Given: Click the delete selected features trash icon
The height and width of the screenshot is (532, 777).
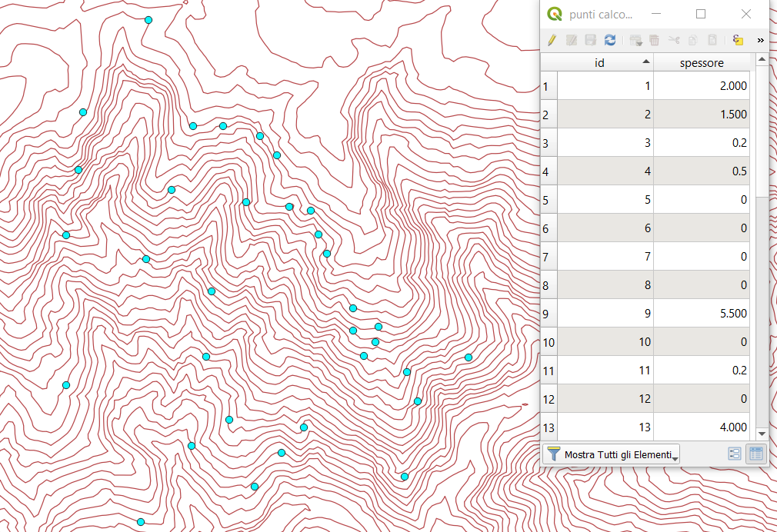Looking at the screenshot, I should pos(655,40).
